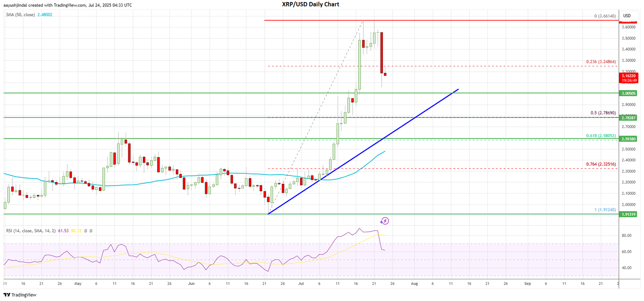This screenshot has height=301, width=644.
Task: Click the green 2.78287 price level tag
Action: coord(629,118)
